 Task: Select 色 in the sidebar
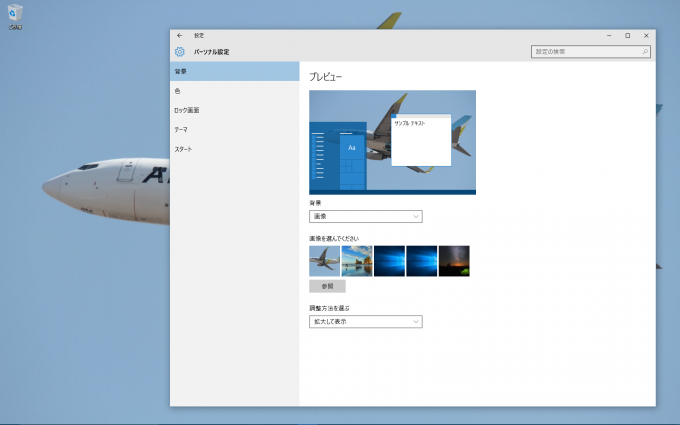click(x=235, y=91)
